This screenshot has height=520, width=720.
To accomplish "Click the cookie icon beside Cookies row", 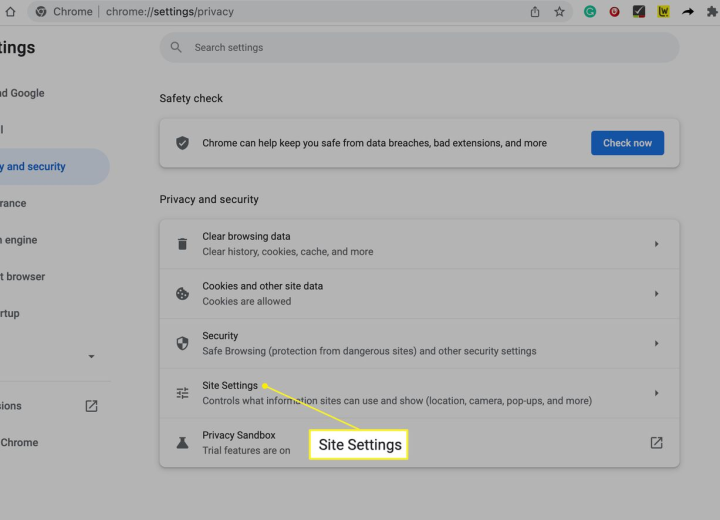I will click(x=182, y=294).
